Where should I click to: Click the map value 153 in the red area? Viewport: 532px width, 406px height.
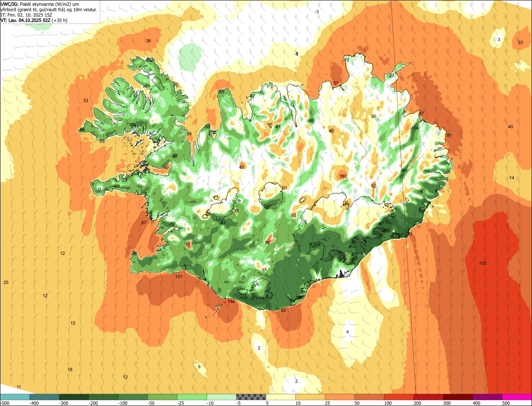click(483, 264)
